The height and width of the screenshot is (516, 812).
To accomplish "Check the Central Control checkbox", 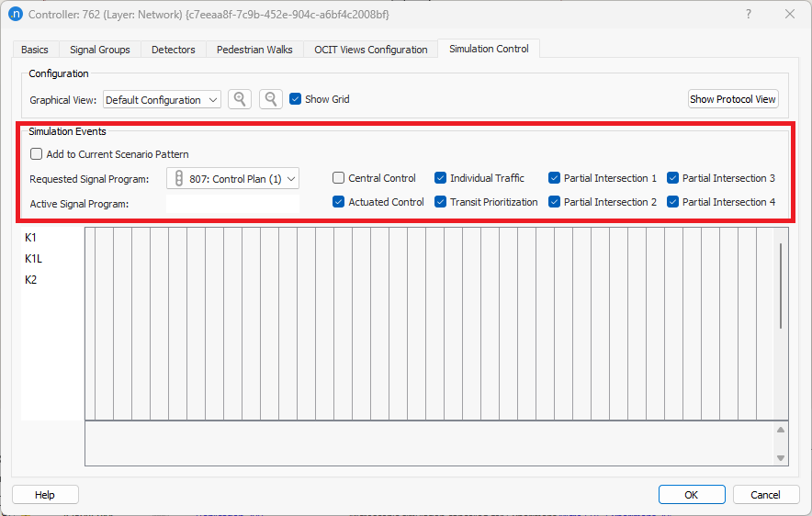I will pyautogui.click(x=338, y=178).
